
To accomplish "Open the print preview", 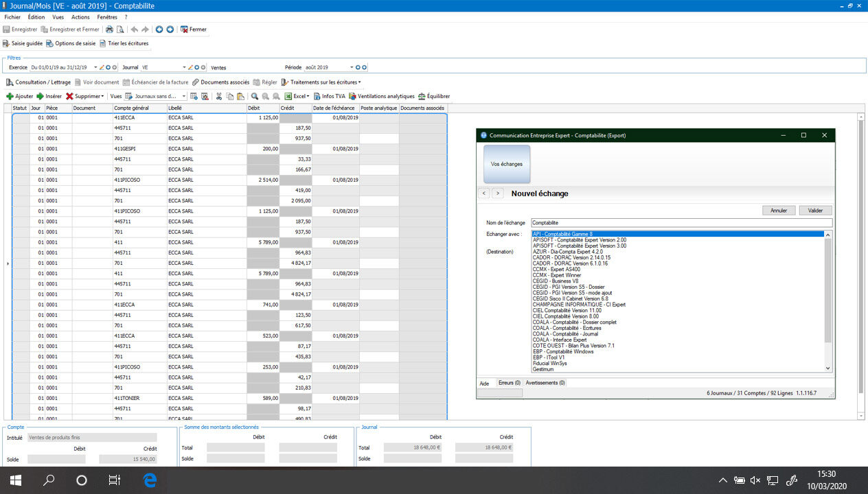I will click(119, 30).
